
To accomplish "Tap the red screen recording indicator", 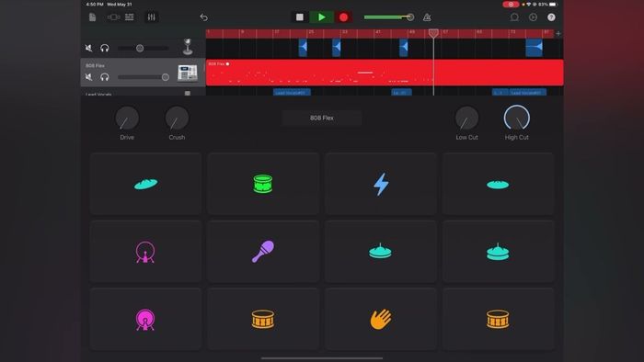I will coord(511,4).
